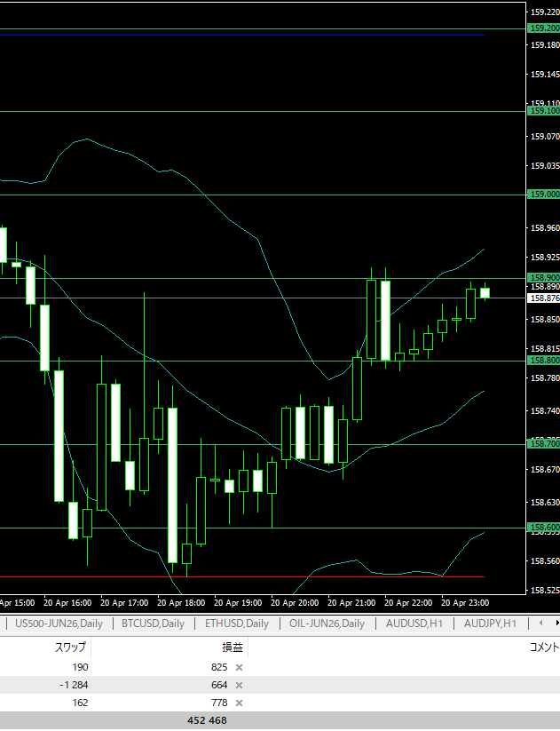Image resolution: width=560 pixels, height=731 pixels.
Task: Select the AUDJPY,H1 chart tab
Action: click(x=490, y=624)
